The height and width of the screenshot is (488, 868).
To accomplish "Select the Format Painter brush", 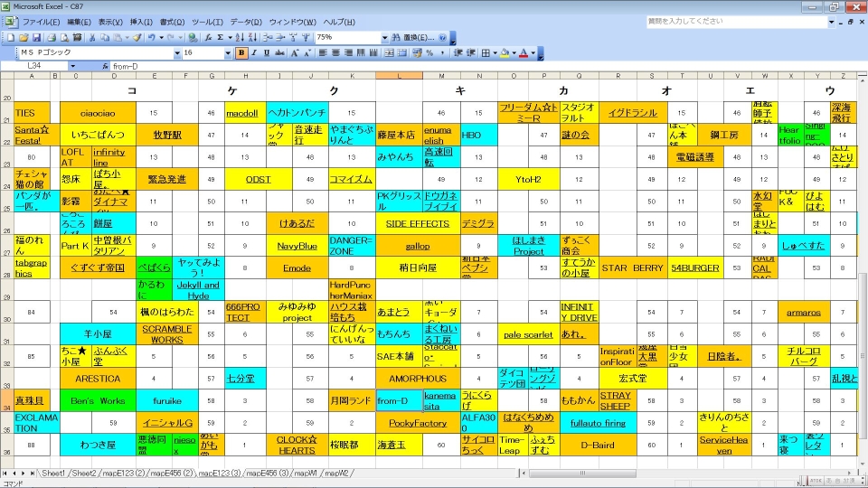I will point(137,38).
